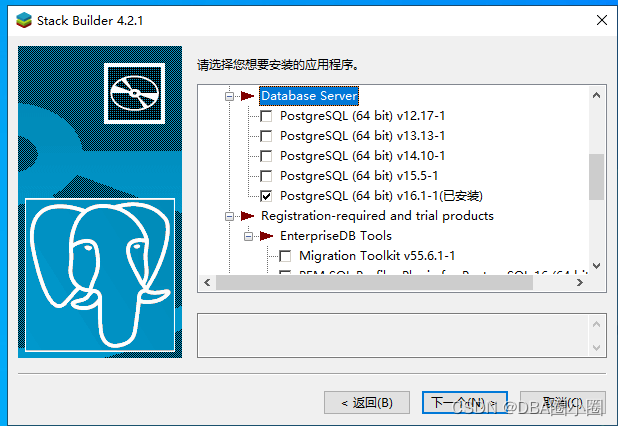
Task: Click the tree list scroll up arrow
Action: (x=597, y=95)
